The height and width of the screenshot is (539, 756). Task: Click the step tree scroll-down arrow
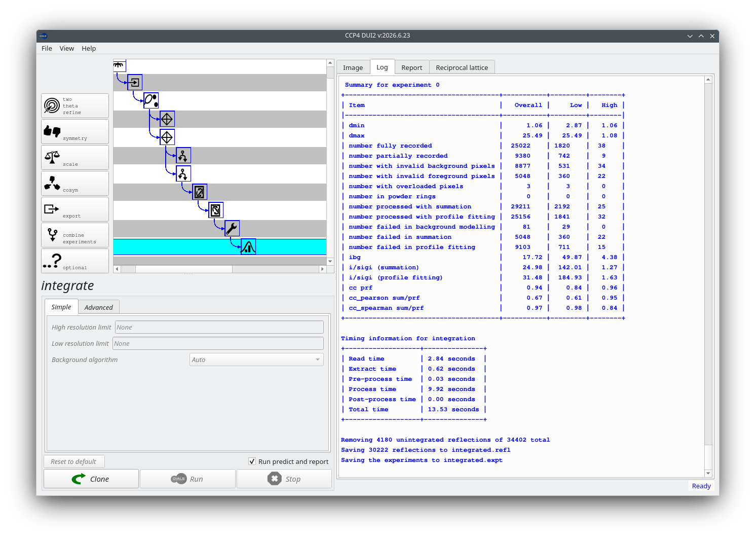click(x=330, y=261)
